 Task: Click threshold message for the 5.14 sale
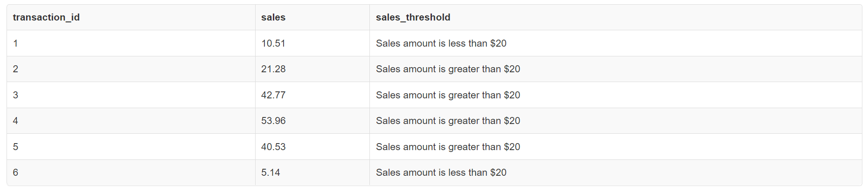441,172
